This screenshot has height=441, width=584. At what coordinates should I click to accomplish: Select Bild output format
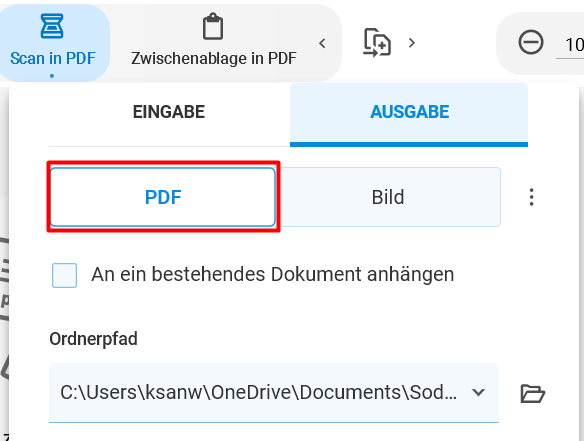tap(388, 197)
